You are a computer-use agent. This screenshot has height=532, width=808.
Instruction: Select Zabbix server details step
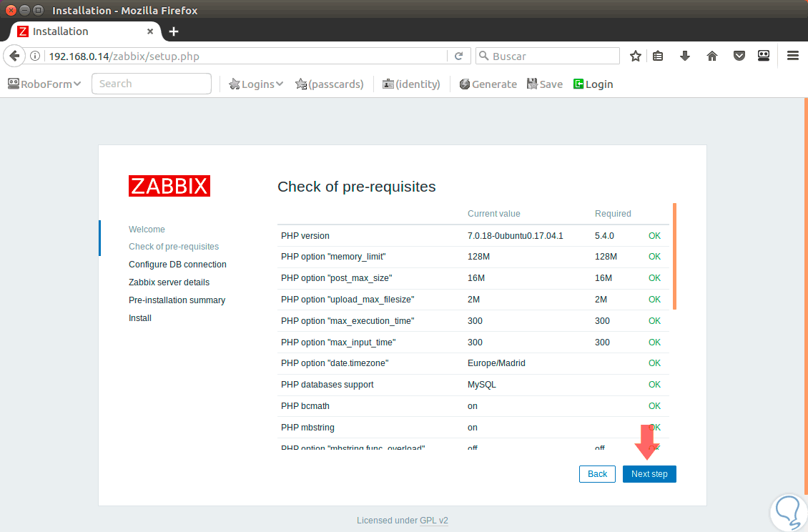169,282
